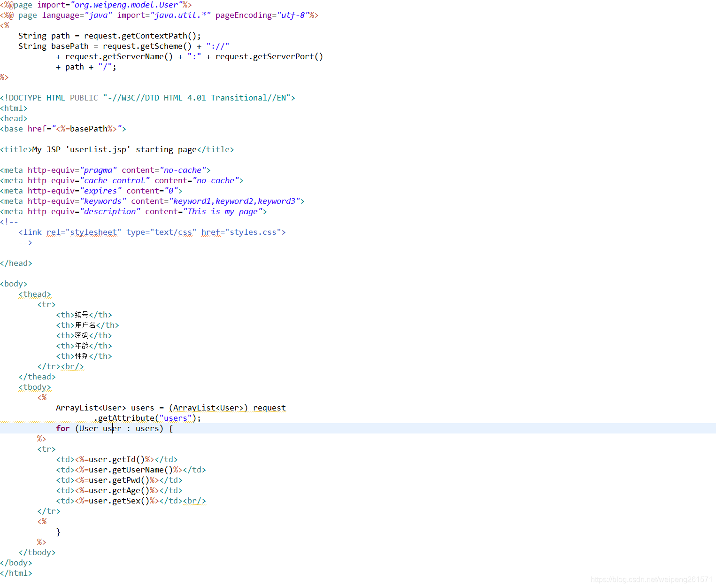
Task: Click user.getSex() table cell line
Action: click(131, 501)
